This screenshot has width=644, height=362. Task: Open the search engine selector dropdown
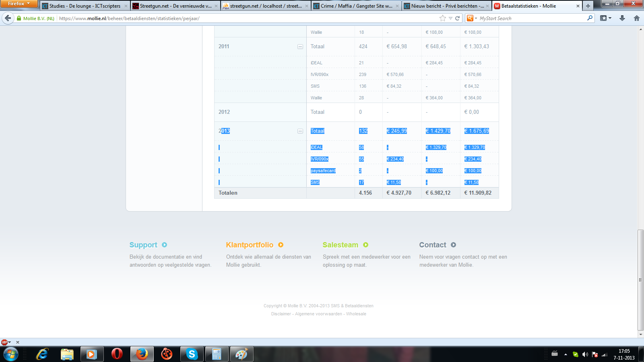click(x=471, y=18)
